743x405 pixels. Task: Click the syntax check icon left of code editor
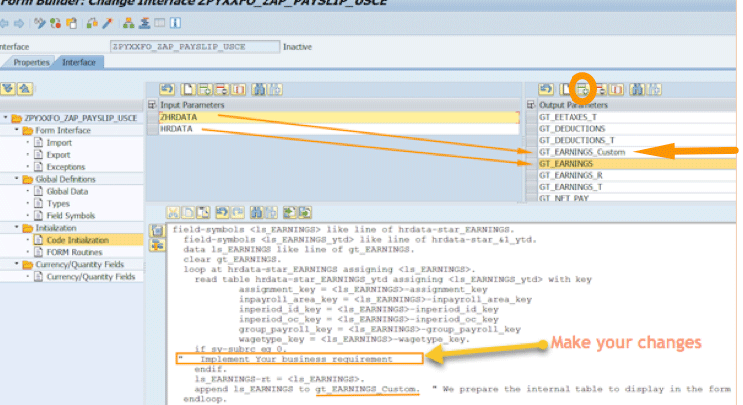(157, 231)
